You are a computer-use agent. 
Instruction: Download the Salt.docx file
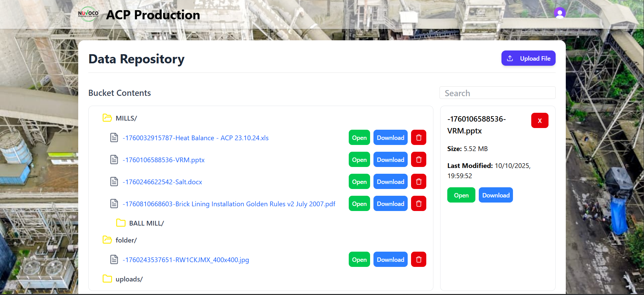pos(390,182)
